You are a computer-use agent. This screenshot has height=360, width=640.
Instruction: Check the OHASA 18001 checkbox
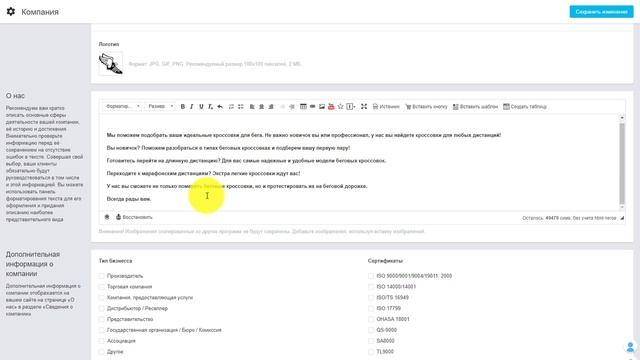(371, 319)
